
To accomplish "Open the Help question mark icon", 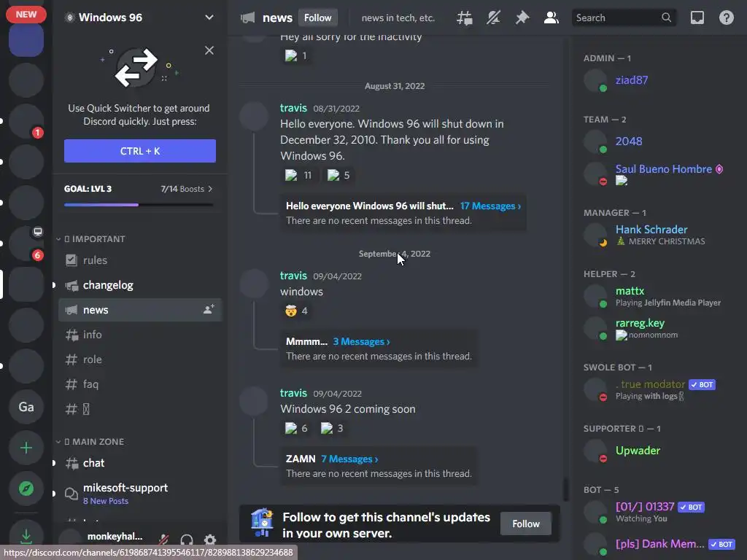I will [726, 18].
